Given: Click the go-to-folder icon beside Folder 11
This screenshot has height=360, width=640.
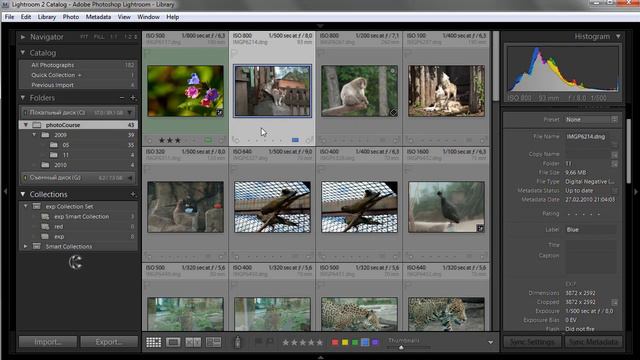Looking at the screenshot, I should (614, 164).
